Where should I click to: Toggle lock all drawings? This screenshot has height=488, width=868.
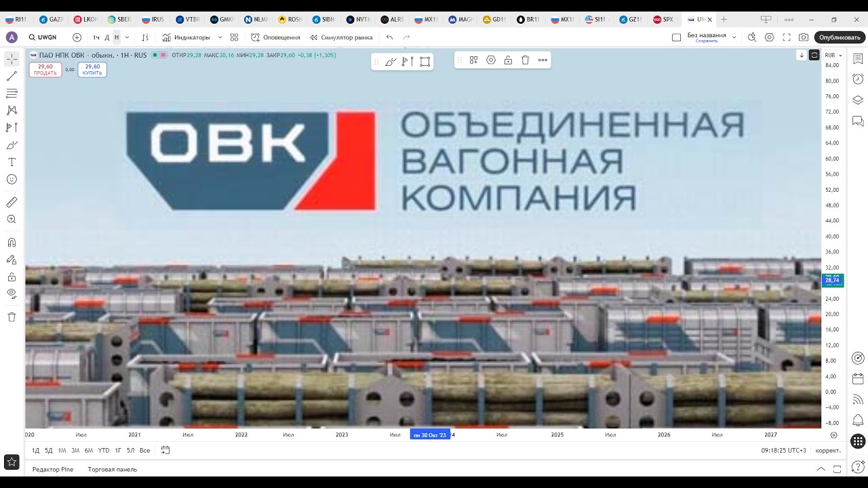tap(12, 277)
